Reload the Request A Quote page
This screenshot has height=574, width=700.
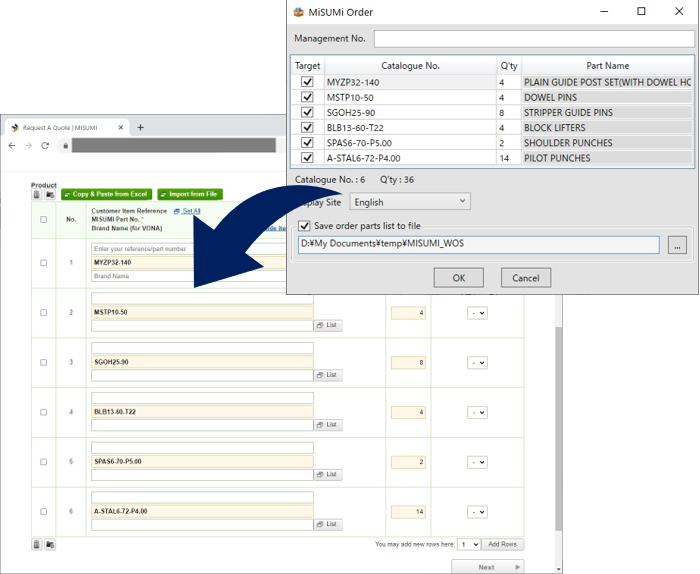pos(45,146)
